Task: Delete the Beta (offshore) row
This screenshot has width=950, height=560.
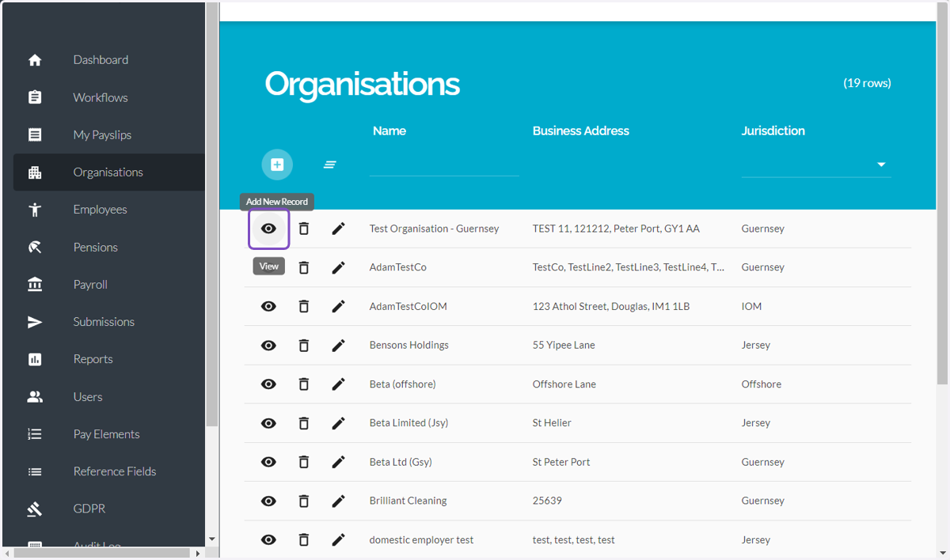Action: [x=304, y=384]
